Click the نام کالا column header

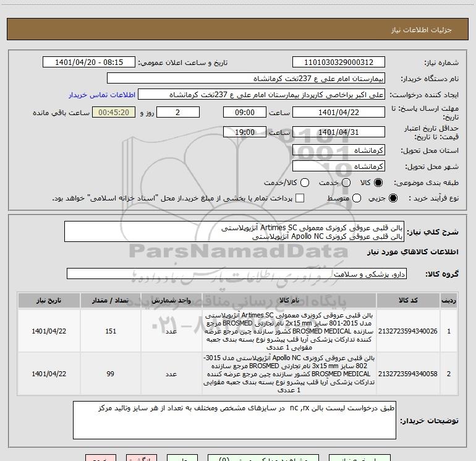pos(289,300)
